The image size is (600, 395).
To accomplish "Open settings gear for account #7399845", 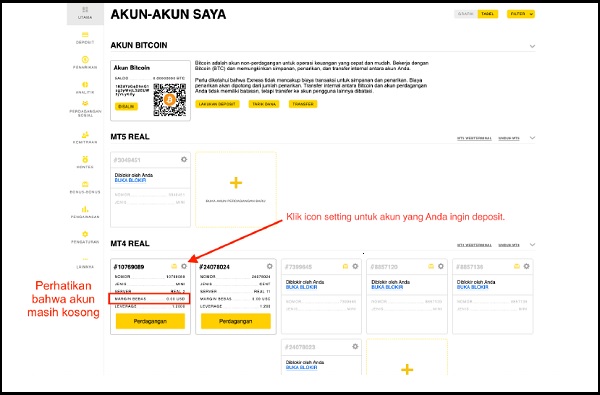I will coord(355,266).
